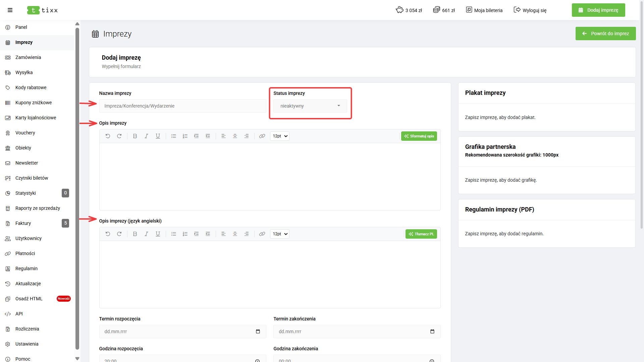The image size is (644, 362).
Task: Open Ustawienia in the sidebar
Action: point(37,344)
